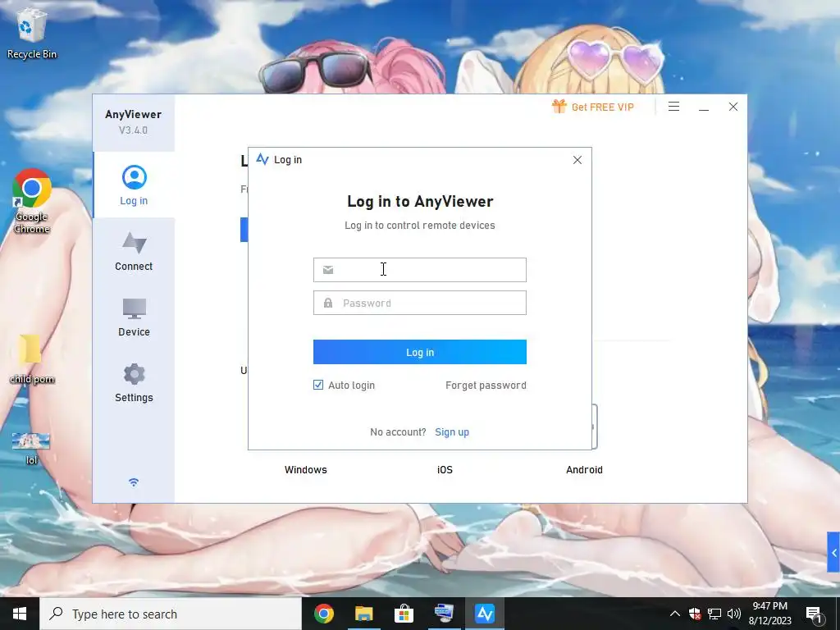Show hidden system tray icons

click(675, 614)
